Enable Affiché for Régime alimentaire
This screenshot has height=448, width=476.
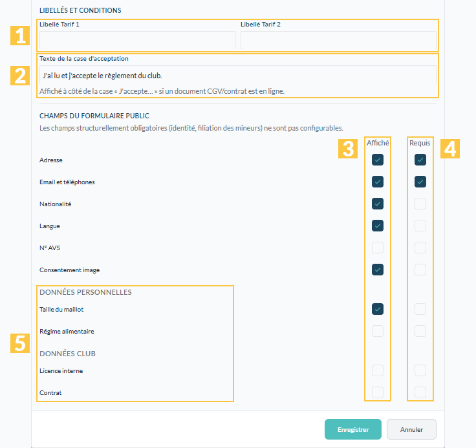pos(377,331)
